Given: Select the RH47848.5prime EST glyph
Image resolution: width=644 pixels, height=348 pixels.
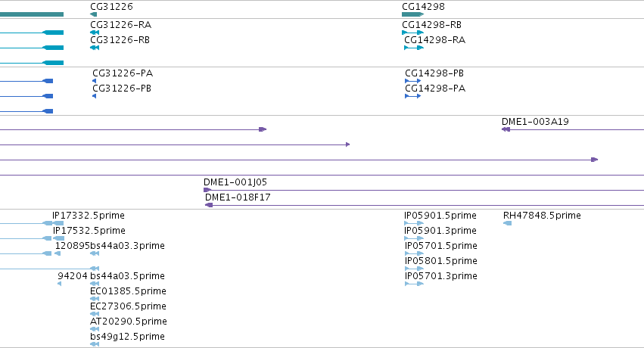Looking at the screenshot, I should click(x=508, y=223).
